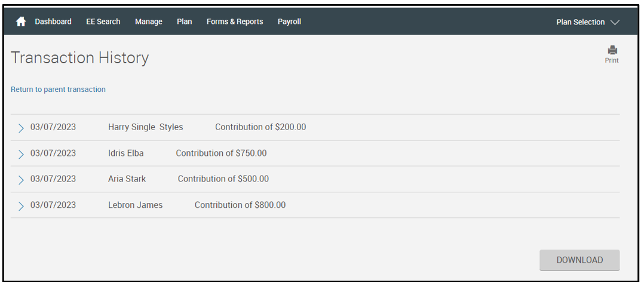The height and width of the screenshot is (286, 644).
Task: Click the Lebron James name text
Action: (136, 205)
